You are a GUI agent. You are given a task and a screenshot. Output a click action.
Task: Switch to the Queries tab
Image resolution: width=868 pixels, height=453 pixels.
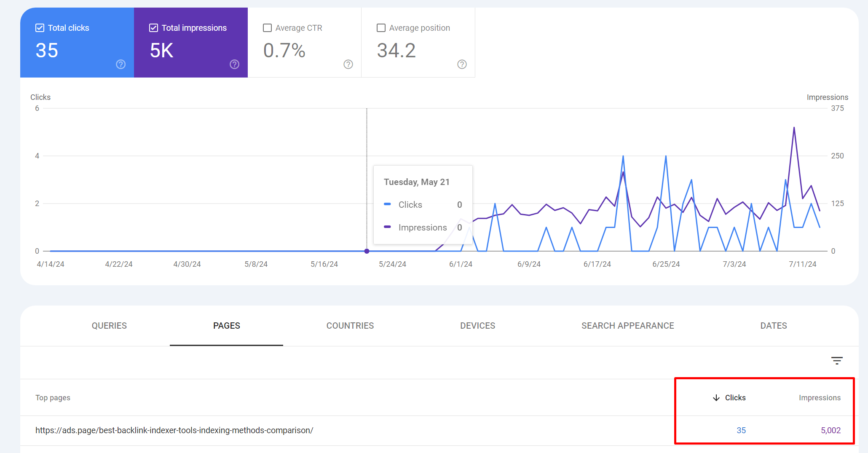109,326
